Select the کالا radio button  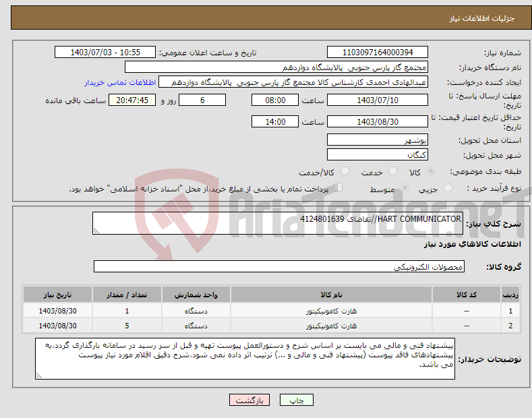tap(431, 171)
